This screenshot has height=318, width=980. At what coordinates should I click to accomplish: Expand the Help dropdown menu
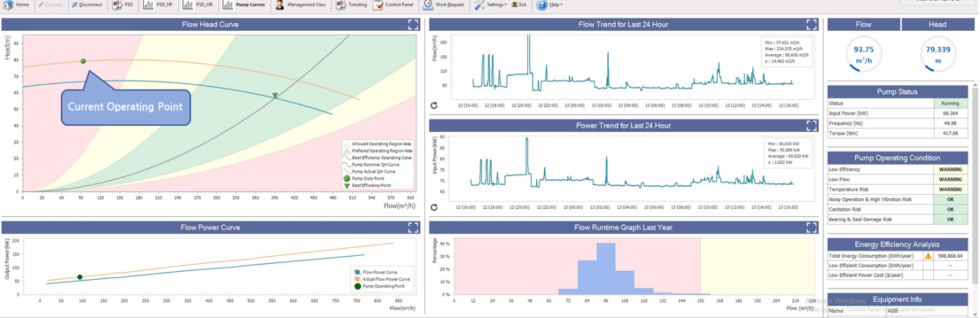550,5
